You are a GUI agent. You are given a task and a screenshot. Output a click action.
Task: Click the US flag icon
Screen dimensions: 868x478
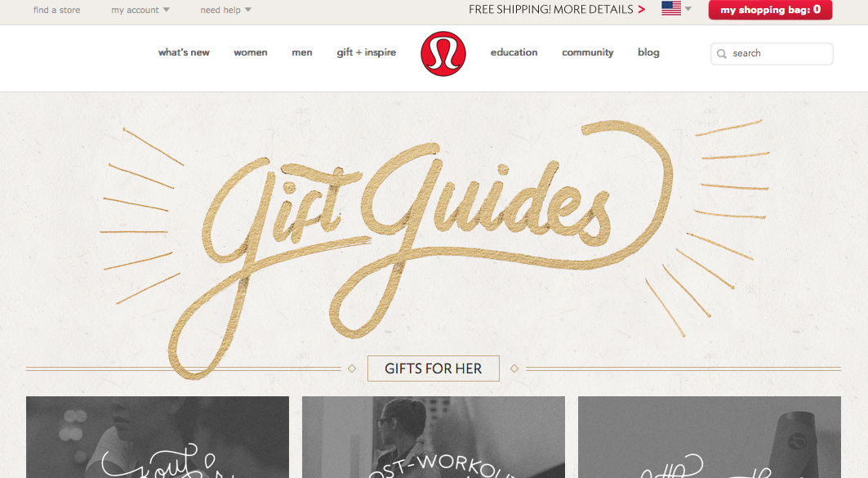point(671,8)
